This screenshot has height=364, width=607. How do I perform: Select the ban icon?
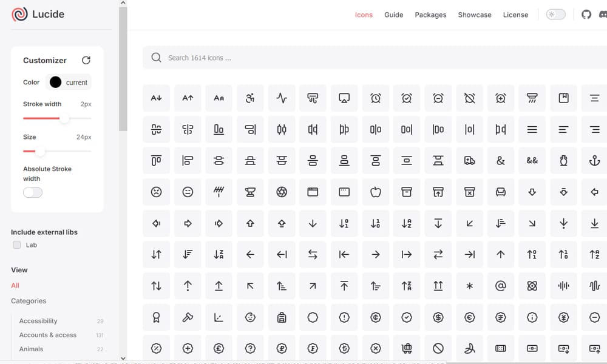pos(438,348)
